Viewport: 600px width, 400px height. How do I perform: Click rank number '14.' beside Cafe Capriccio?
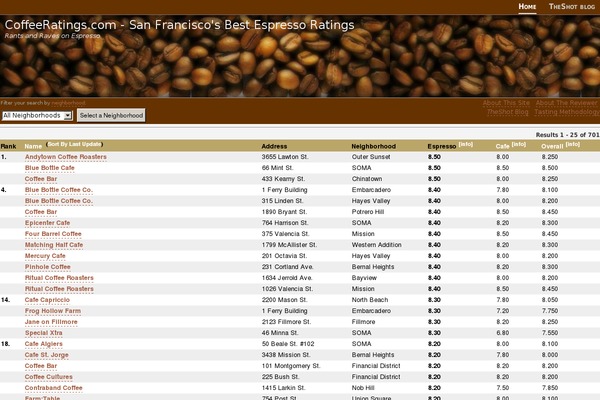5,300
